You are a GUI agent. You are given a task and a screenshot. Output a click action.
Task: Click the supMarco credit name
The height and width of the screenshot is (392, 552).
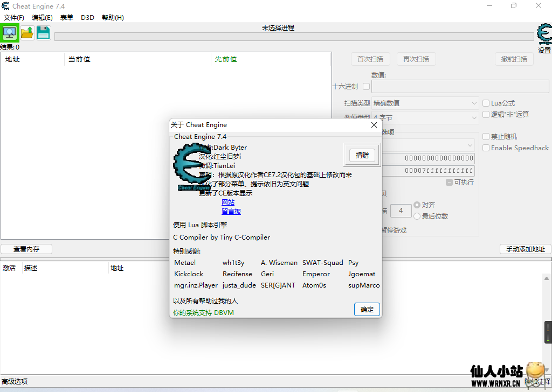pyautogui.click(x=364, y=285)
